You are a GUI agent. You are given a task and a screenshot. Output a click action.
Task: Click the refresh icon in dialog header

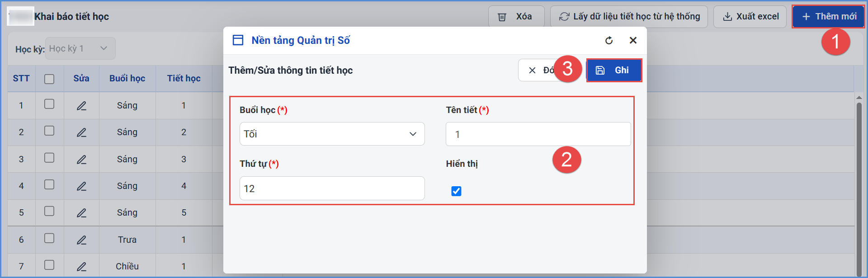[609, 41]
